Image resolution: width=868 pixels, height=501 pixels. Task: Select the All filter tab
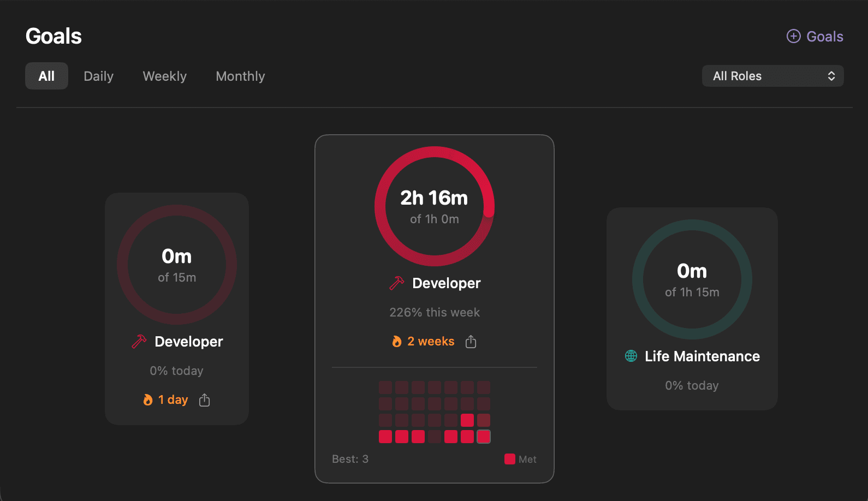click(x=46, y=76)
